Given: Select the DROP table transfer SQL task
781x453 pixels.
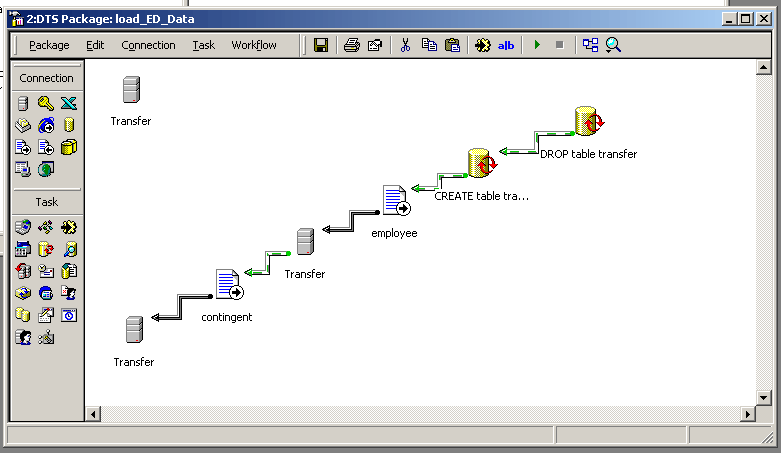Looking at the screenshot, I should (589, 121).
